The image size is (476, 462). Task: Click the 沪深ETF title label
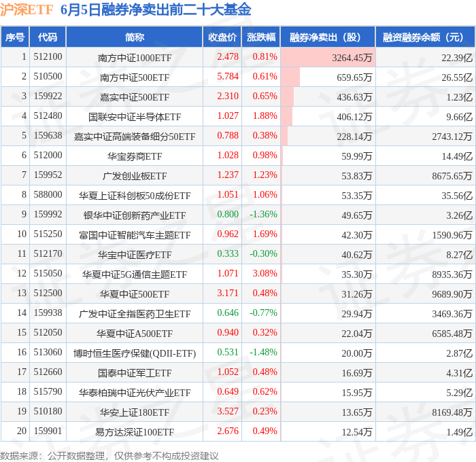(27, 10)
